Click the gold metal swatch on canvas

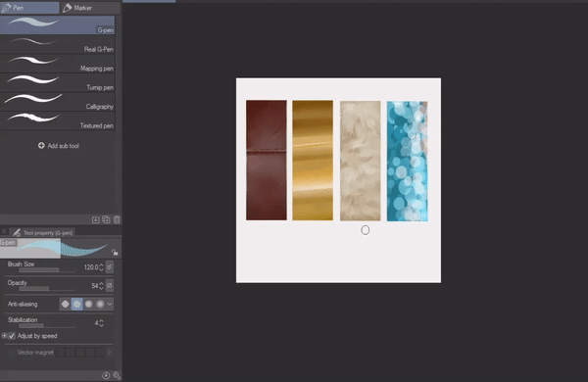point(313,160)
